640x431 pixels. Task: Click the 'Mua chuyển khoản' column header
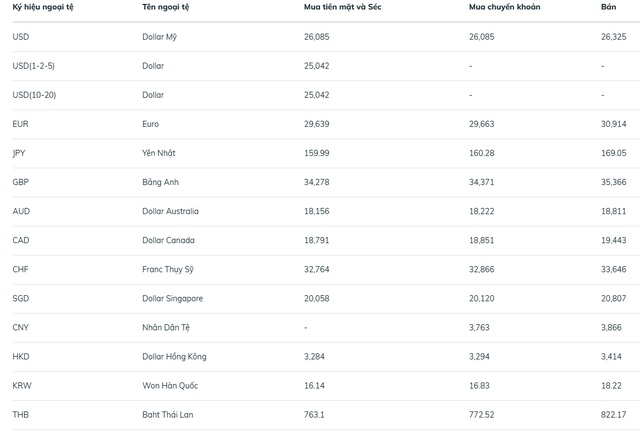pos(504,7)
